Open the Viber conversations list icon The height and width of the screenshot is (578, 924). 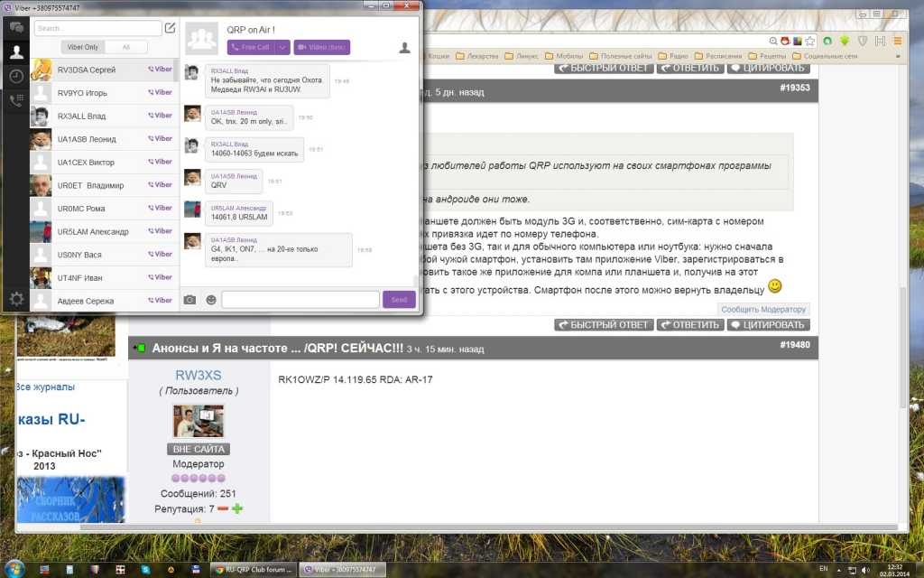[16, 28]
